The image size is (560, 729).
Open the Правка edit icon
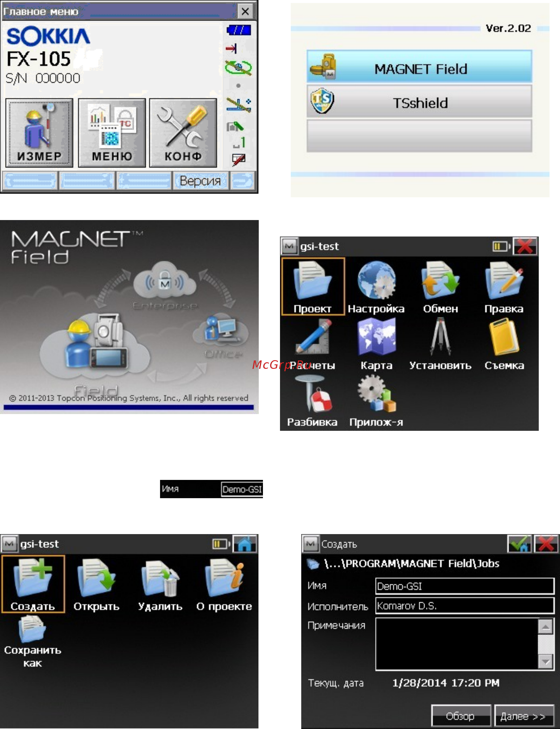point(504,287)
